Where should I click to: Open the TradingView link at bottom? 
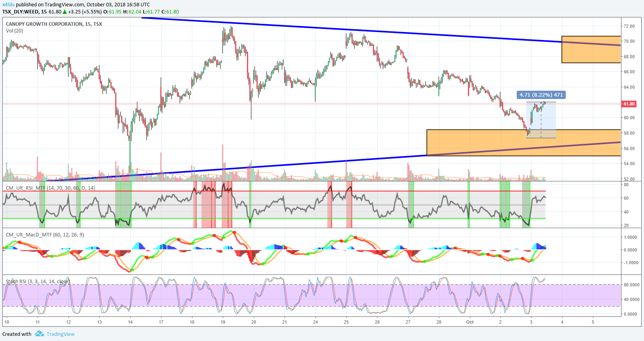tap(61, 334)
